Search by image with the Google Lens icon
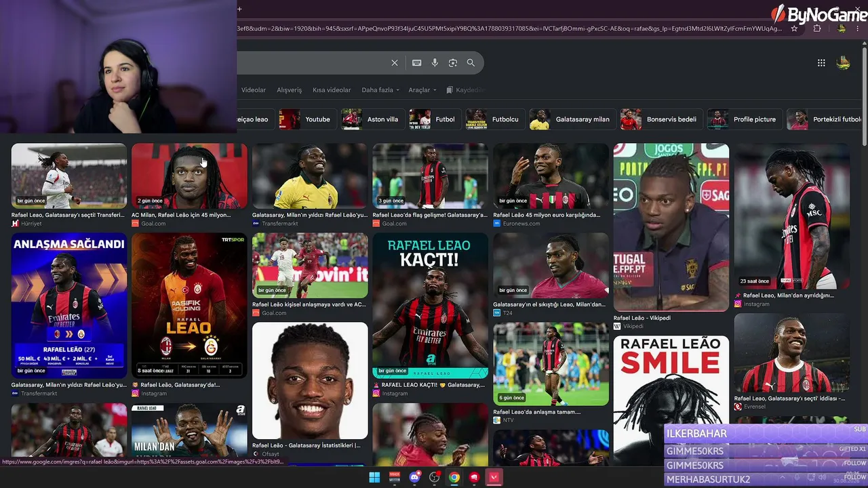Viewport: 868px width, 488px height. pos(453,63)
